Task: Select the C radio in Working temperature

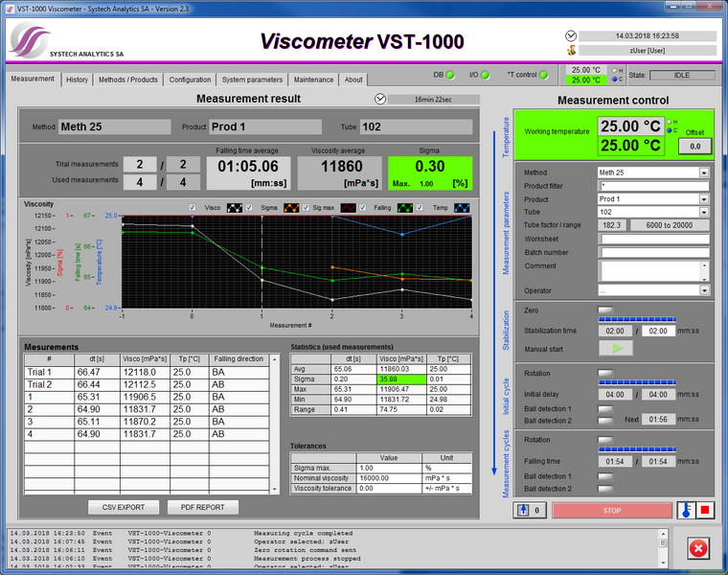Action: pyautogui.click(x=670, y=130)
